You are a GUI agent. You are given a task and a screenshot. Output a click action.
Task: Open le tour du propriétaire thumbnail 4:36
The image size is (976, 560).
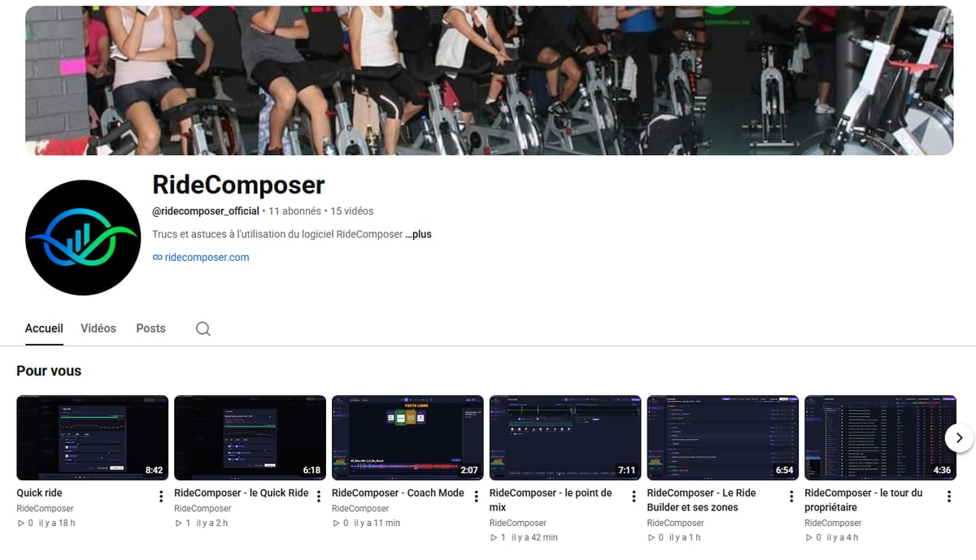pyautogui.click(x=881, y=437)
